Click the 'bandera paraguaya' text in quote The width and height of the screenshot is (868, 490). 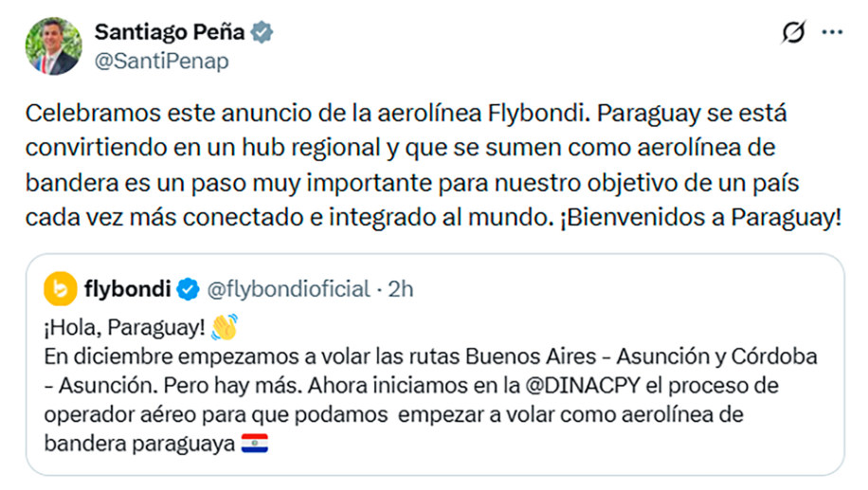(x=139, y=444)
